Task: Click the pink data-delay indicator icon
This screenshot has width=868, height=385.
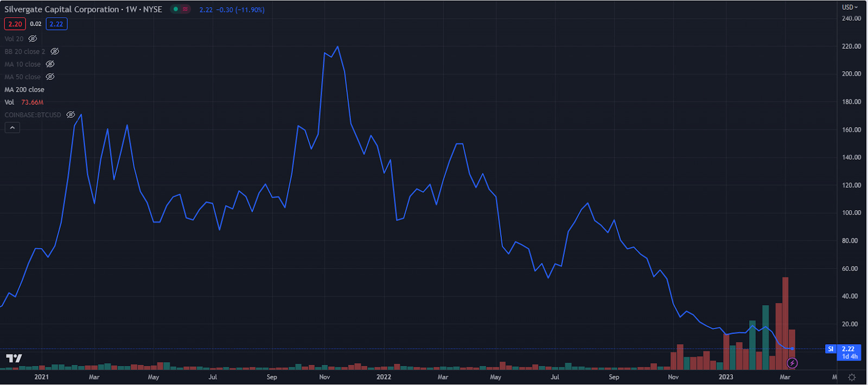Action: (x=186, y=9)
